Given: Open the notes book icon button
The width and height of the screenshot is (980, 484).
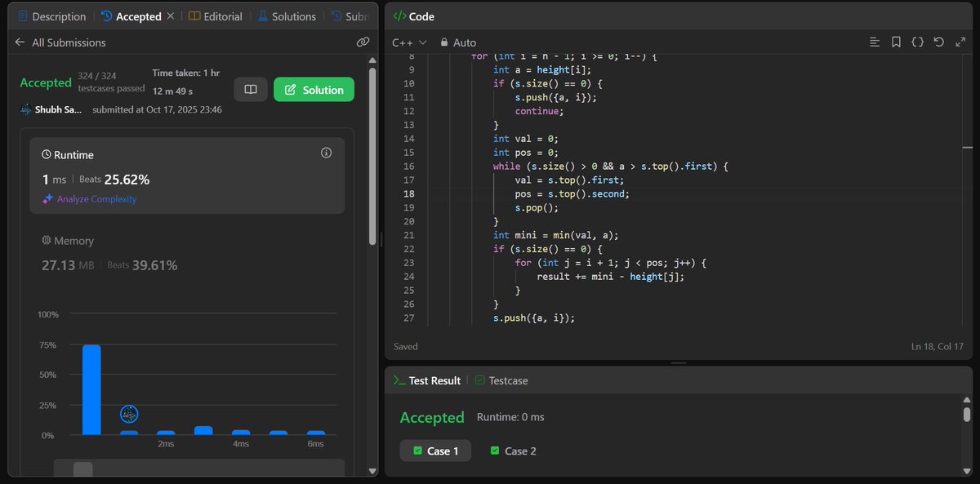Looking at the screenshot, I should (251, 90).
